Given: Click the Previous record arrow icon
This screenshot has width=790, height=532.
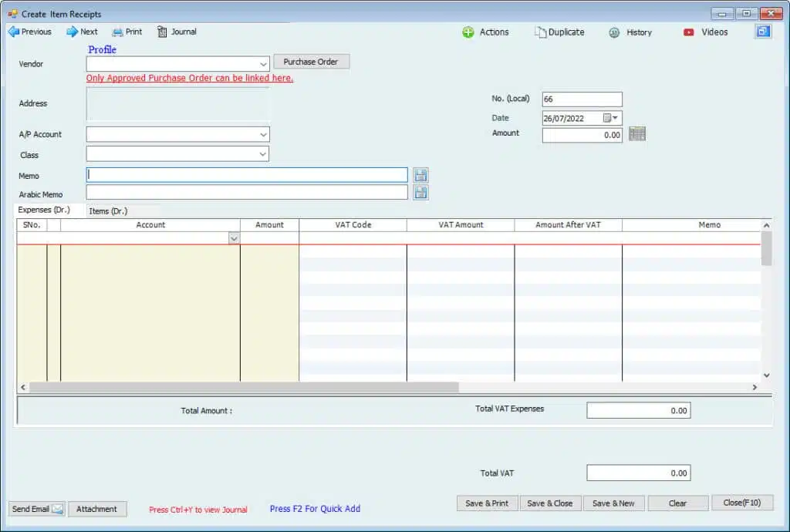Looking at the screenshot, I should click(13, 32).
